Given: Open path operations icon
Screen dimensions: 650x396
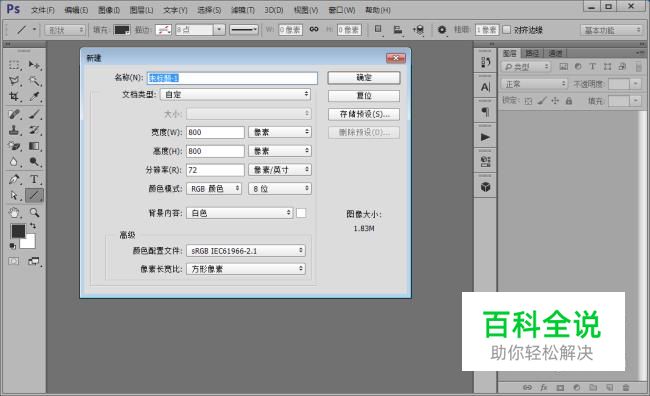Looking at the screenshot, I should pos(378,29).
